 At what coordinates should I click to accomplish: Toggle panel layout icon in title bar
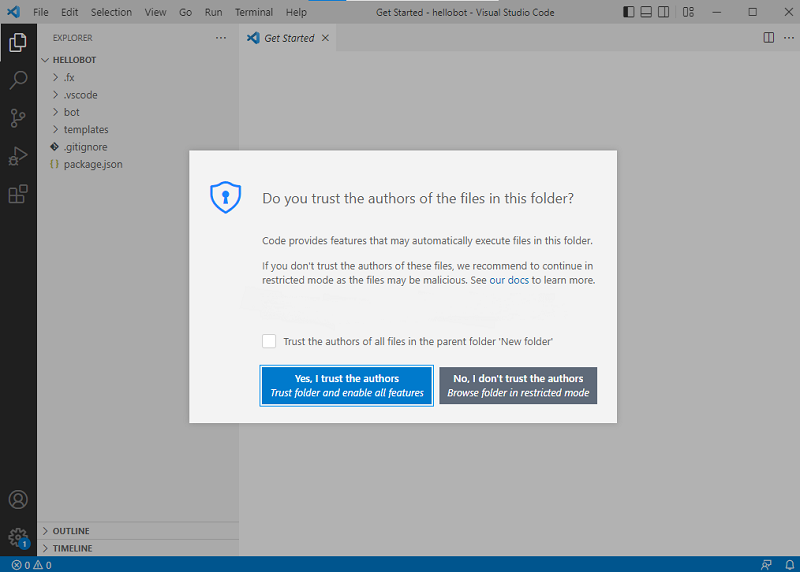click(x=646, y=12)
